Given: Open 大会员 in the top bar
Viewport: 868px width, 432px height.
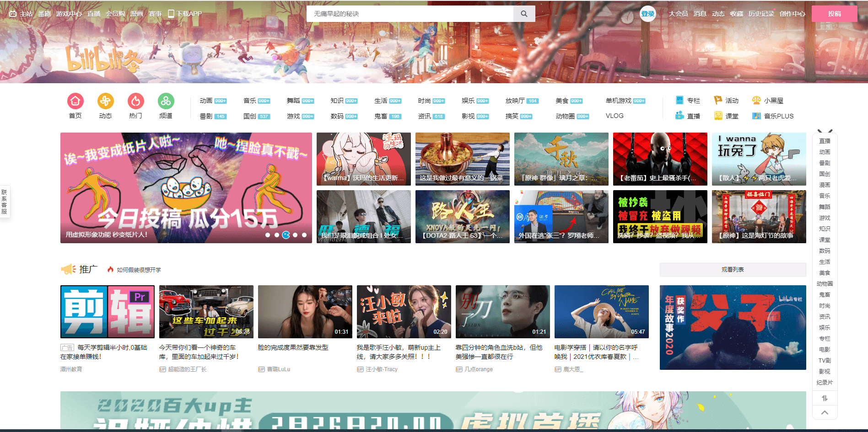Looking at the screenshot, I should click(679, 14).
